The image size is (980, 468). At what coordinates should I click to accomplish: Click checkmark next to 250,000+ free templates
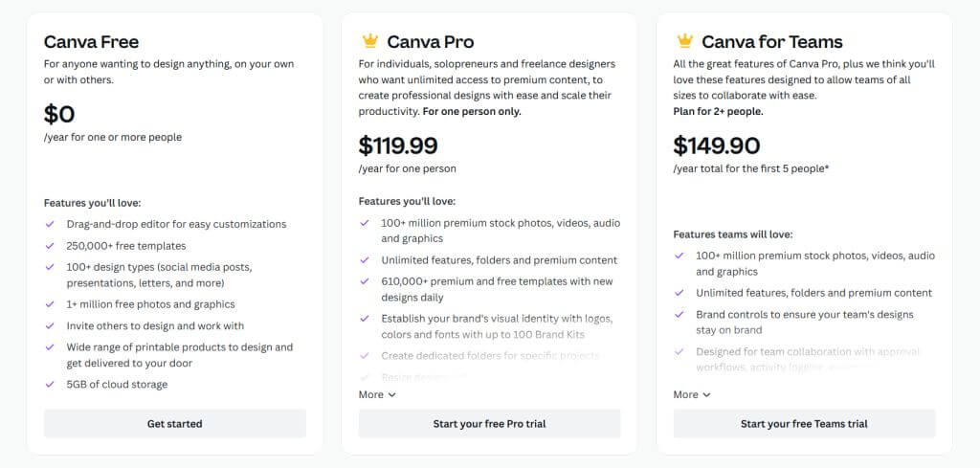(50, 245)
